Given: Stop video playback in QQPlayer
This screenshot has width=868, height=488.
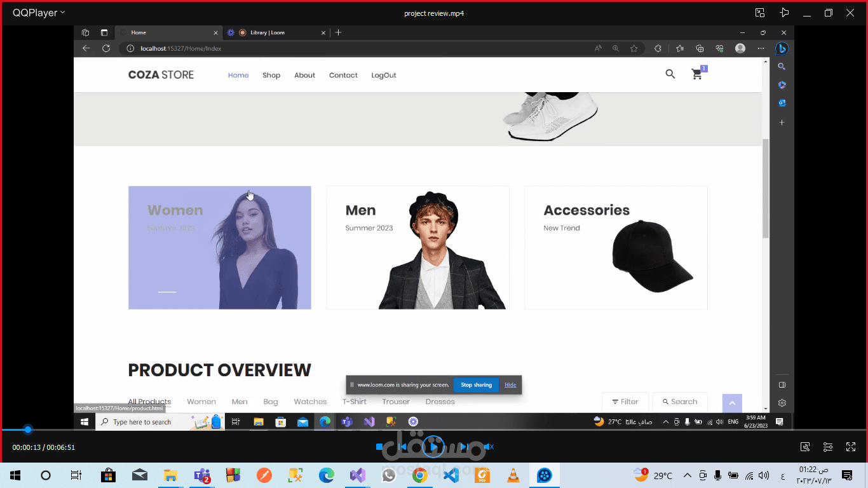Looking at the screenshot, I should click(x=379, y=447).
